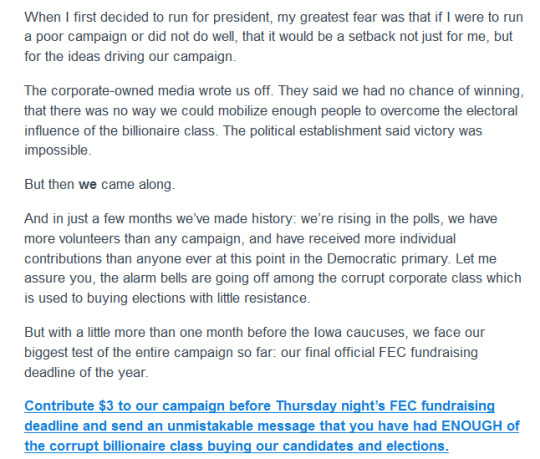Click the bold word "we"
This screenshot has width=540, height=459.
click(x=88, y=185)
